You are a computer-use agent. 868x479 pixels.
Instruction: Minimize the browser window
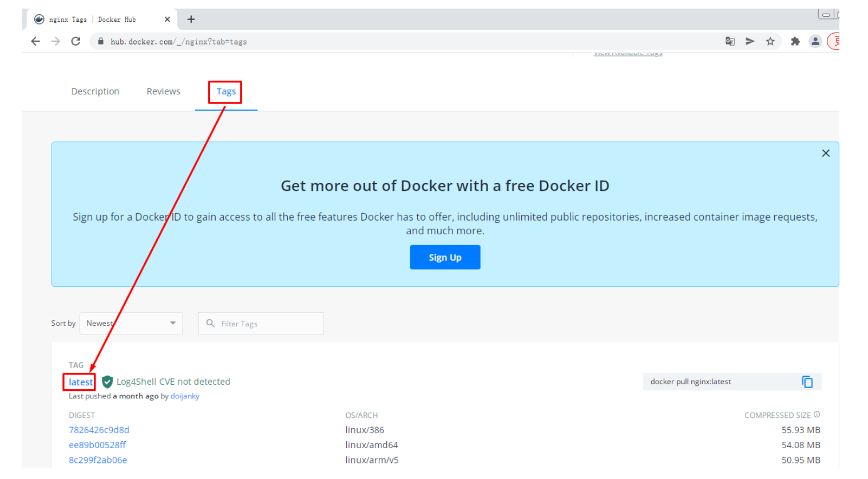click(x=826, y=14)
